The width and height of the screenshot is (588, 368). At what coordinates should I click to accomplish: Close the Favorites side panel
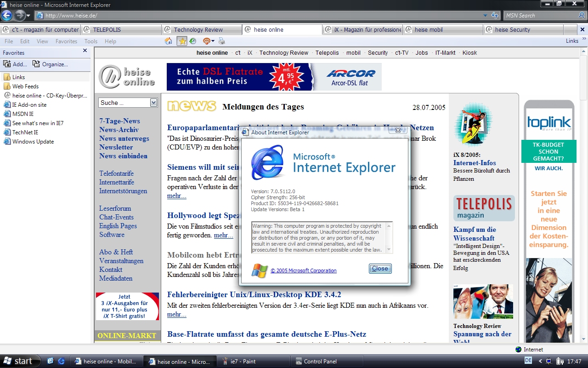[85, 51]
